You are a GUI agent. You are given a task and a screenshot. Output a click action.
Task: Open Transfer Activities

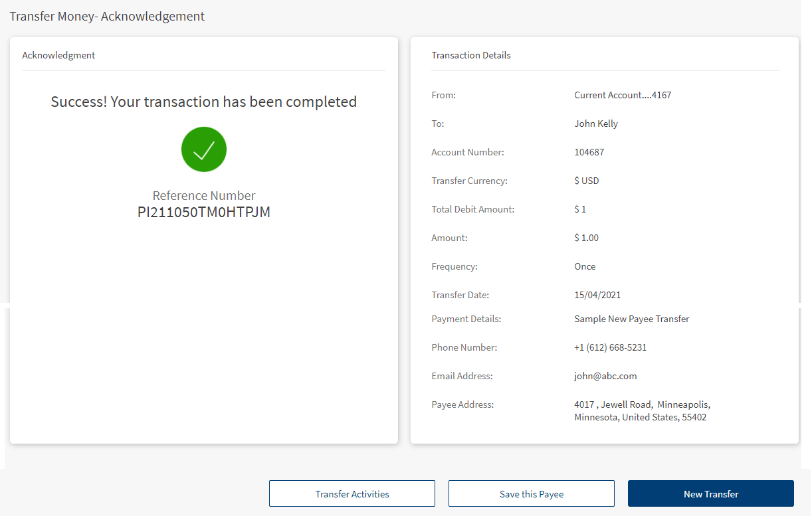[x=352, y=494]
